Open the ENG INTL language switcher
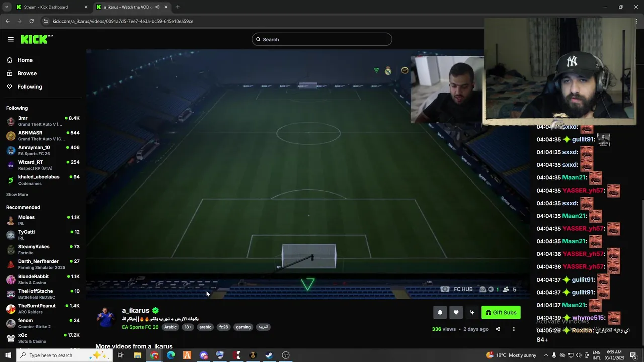This screenshot has width=644, height=362. (596, 355)
